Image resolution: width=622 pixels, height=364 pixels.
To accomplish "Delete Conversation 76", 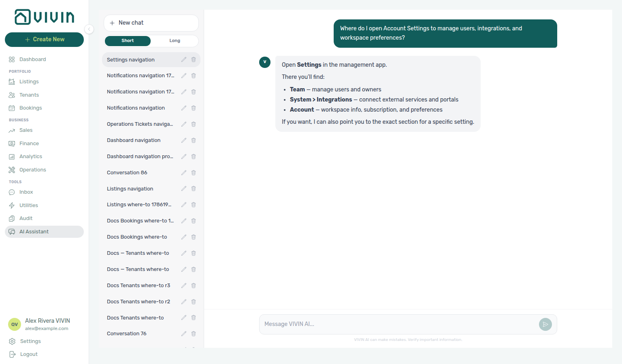I will coord(194,334).
